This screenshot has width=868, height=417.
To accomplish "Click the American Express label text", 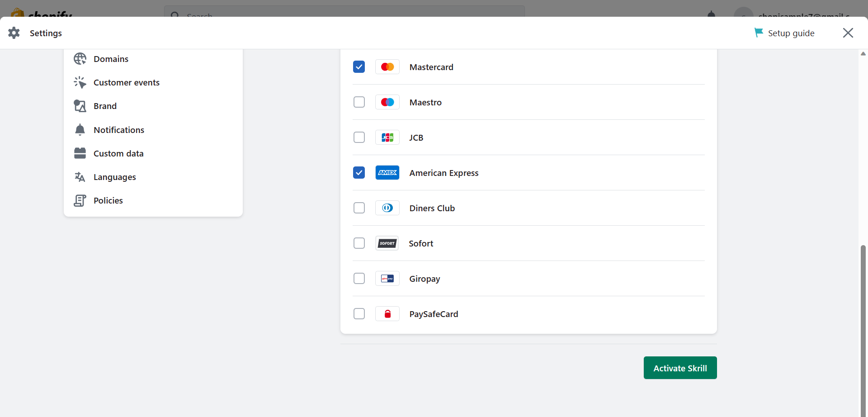I will [444, 173].
